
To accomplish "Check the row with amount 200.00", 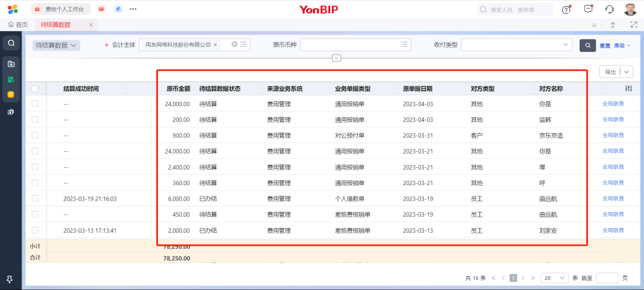I will (35, 119).
